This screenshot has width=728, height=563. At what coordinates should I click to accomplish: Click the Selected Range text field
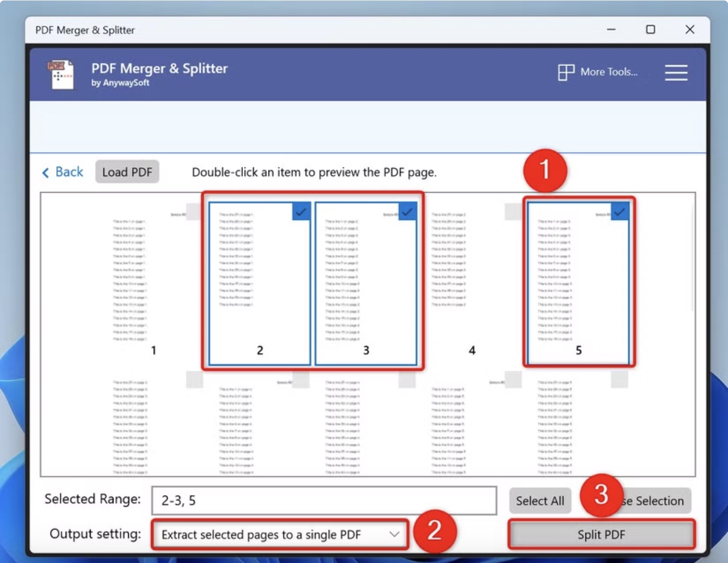pyautogui.click(x=324, y=500)
